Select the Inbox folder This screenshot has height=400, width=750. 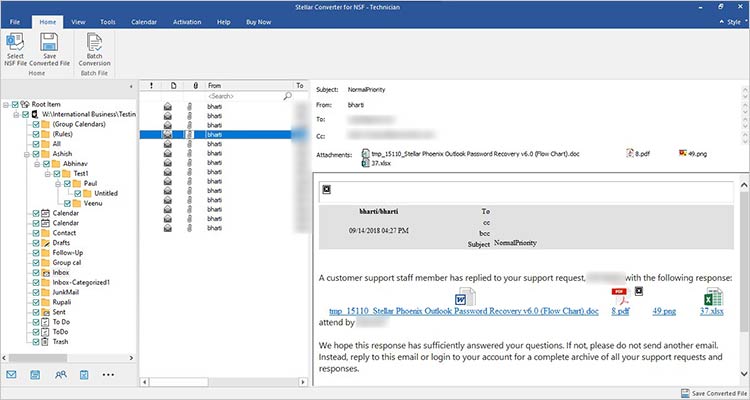pos(61,272)
